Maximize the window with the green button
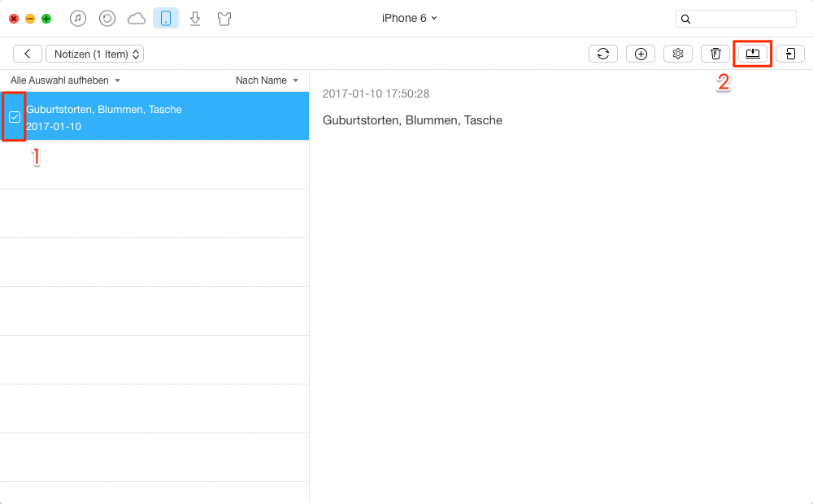The image size is (813, 504). [x=46, y=19]
